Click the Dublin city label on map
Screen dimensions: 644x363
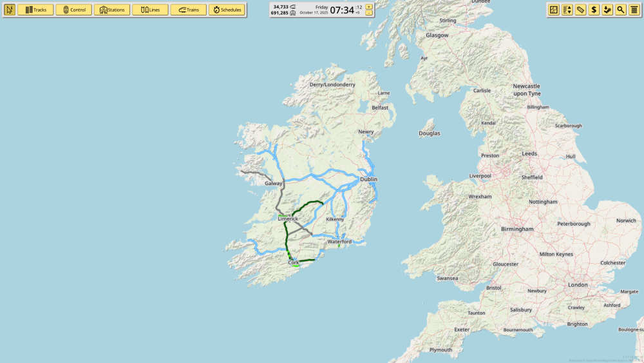[x=368, y=179]
